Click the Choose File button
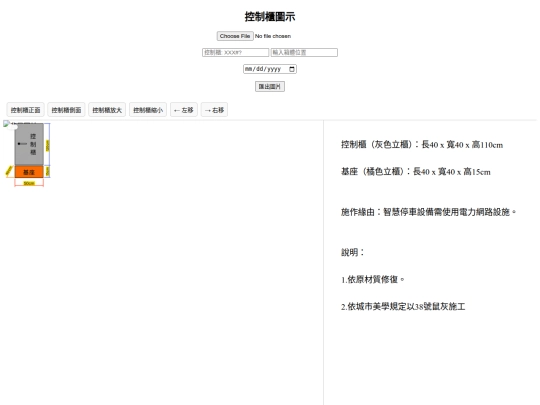The image size is (540, 405). coord(235,36)
